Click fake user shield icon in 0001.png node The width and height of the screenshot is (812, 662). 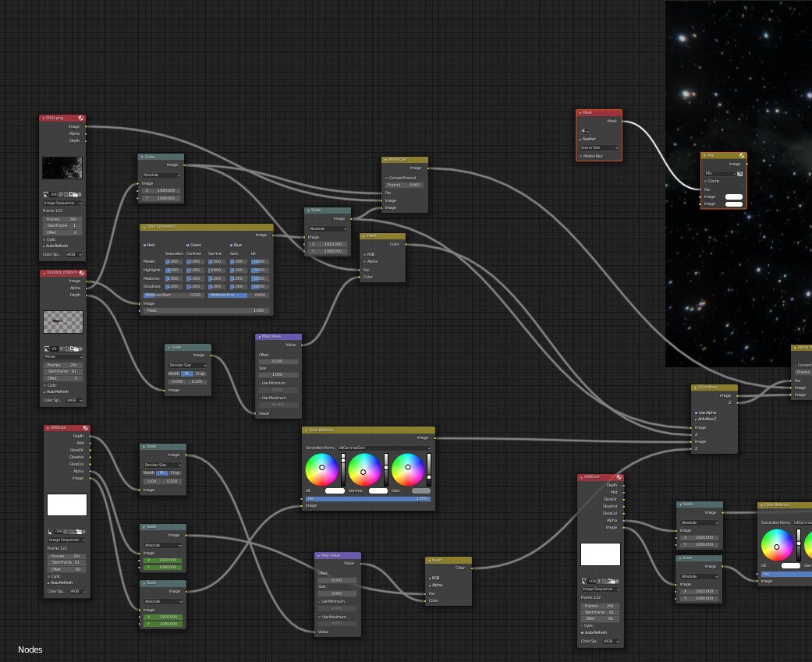point(66,195)
